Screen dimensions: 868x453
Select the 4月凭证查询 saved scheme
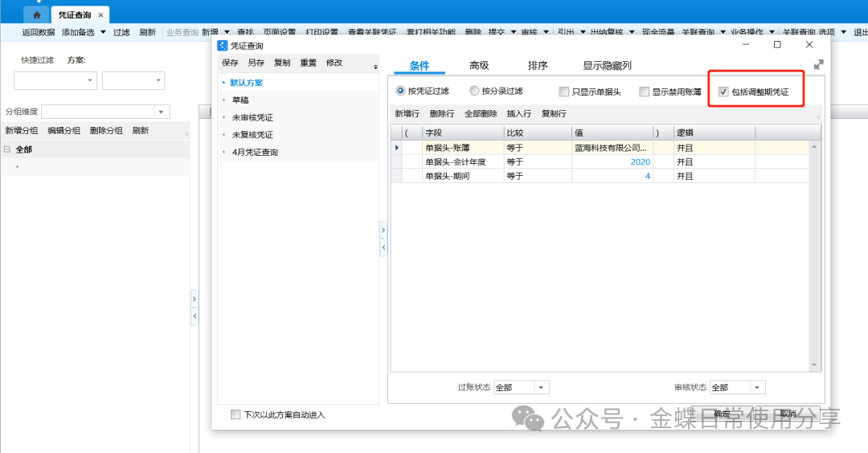click(255, 152)
